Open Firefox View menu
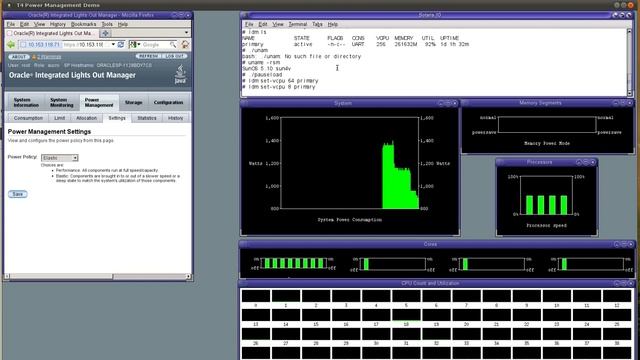Screen dimensions: 640x360 pyautogui.click(x=40, y=24)
